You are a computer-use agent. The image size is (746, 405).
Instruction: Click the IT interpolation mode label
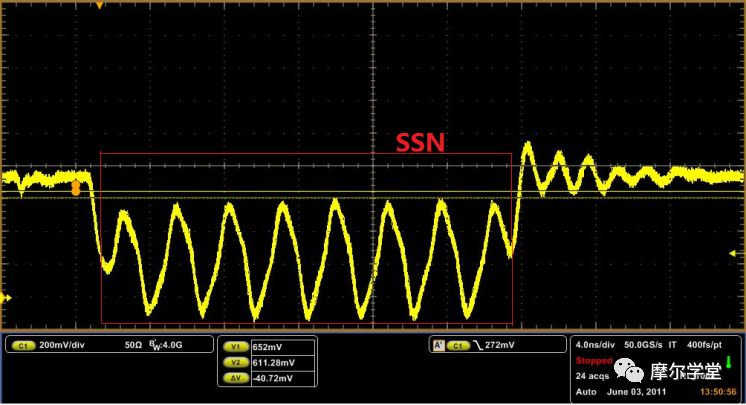pyautogui.click(x=672, y=345)
